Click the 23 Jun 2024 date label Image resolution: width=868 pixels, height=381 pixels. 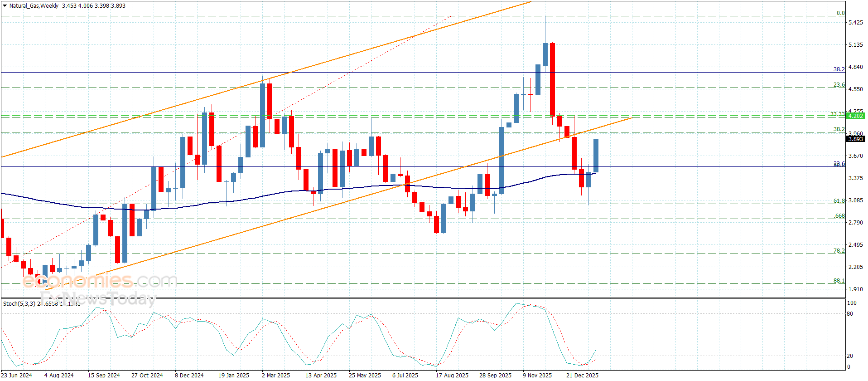16,376
